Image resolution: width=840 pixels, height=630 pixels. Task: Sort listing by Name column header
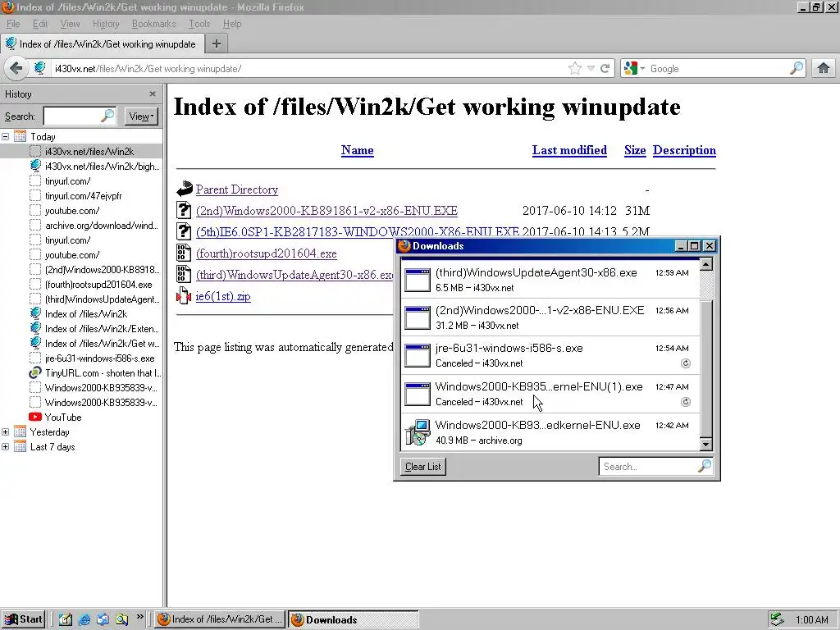pyautogui.click(x=358, y=151)
